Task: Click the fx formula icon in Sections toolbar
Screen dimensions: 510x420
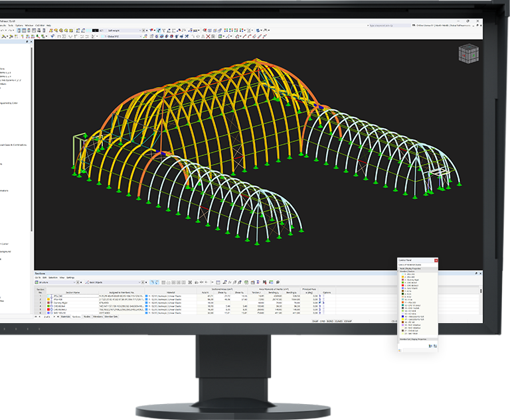Action: tap(230, 282)
